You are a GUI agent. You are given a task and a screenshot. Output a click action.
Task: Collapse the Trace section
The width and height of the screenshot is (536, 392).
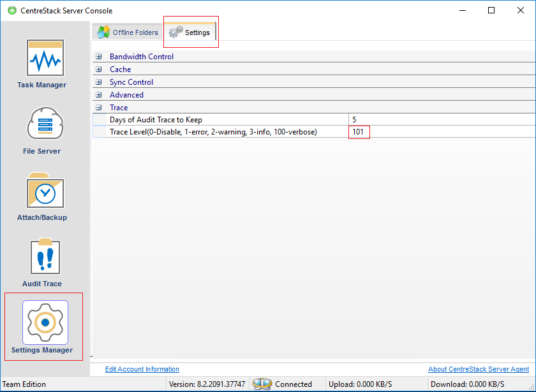click(99, 108)
